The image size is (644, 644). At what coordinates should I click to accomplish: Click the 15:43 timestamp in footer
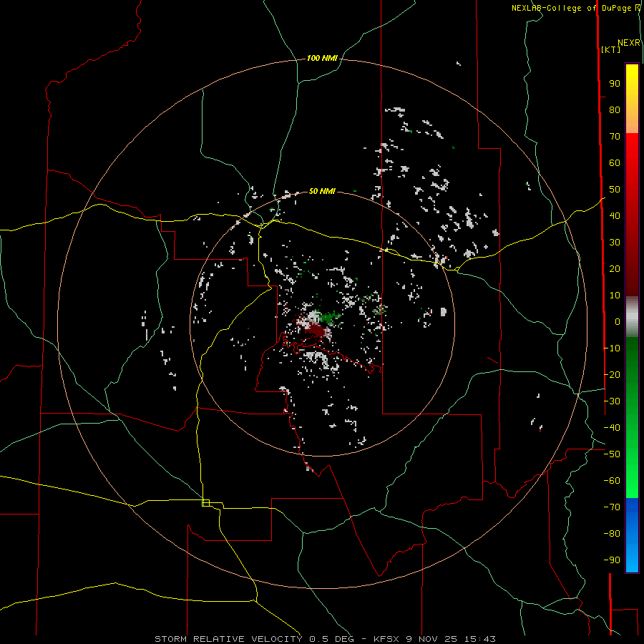pyautogui.click(x=479, y=639)
